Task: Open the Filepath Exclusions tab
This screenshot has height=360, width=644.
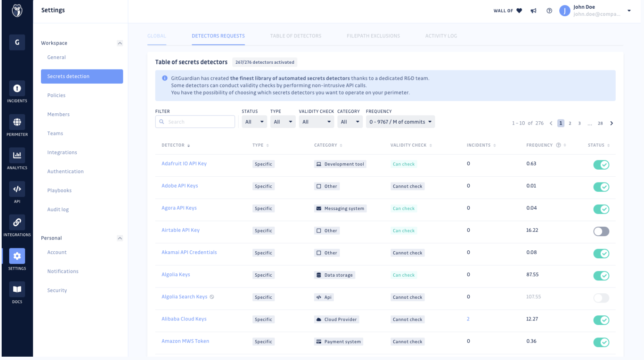Action: 373,36
